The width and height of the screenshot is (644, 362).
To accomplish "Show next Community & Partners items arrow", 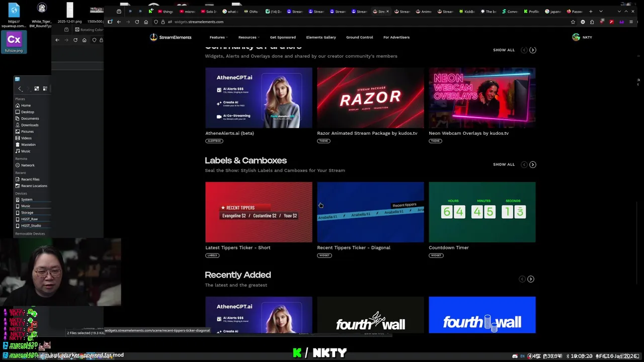I will pyautogui.click(x=533, y=50).
